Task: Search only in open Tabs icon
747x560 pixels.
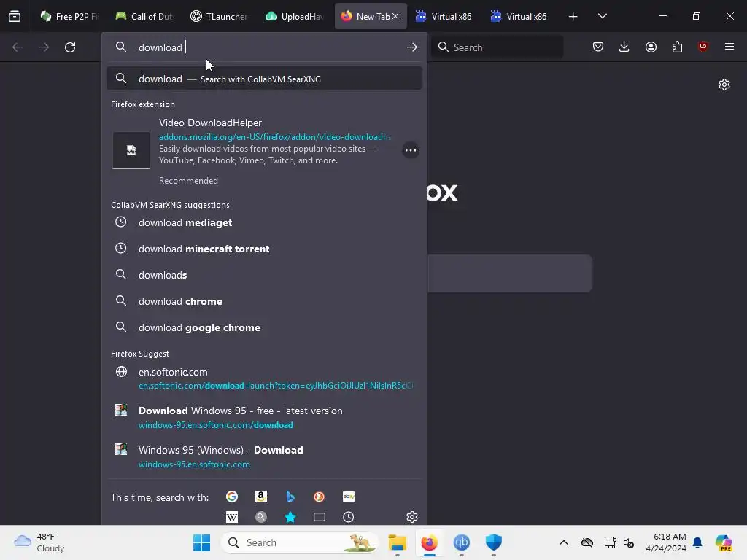Action: [x=320, y=517]
